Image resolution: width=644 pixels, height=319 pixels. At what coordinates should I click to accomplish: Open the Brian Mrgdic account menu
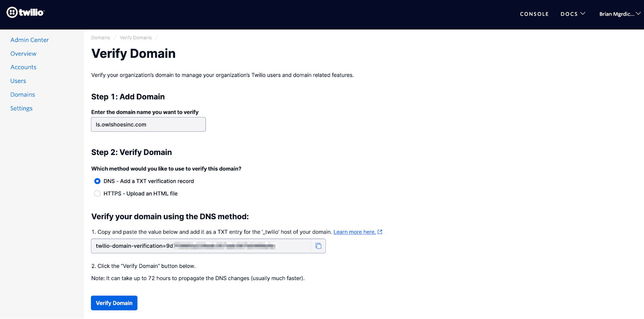pyautogui.click(x=619, y=14)
